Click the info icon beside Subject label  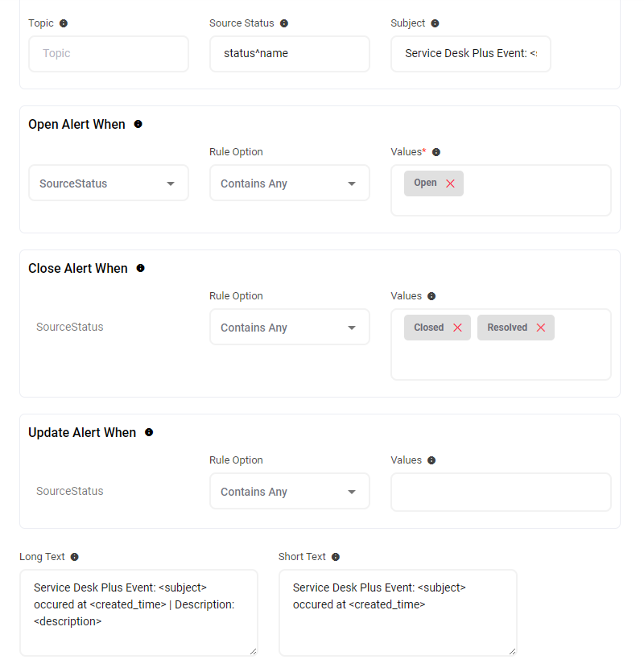click(436, 23)
